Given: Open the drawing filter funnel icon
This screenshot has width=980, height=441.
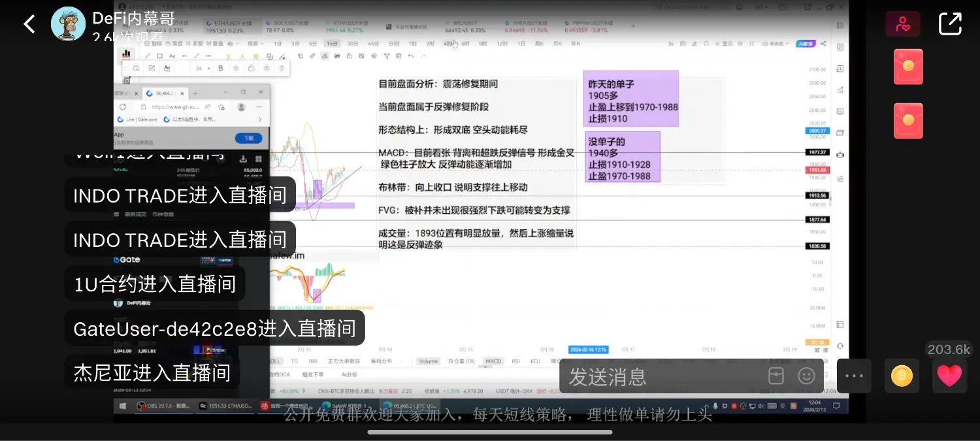Looking at the screenshot, I should point(387,56).
